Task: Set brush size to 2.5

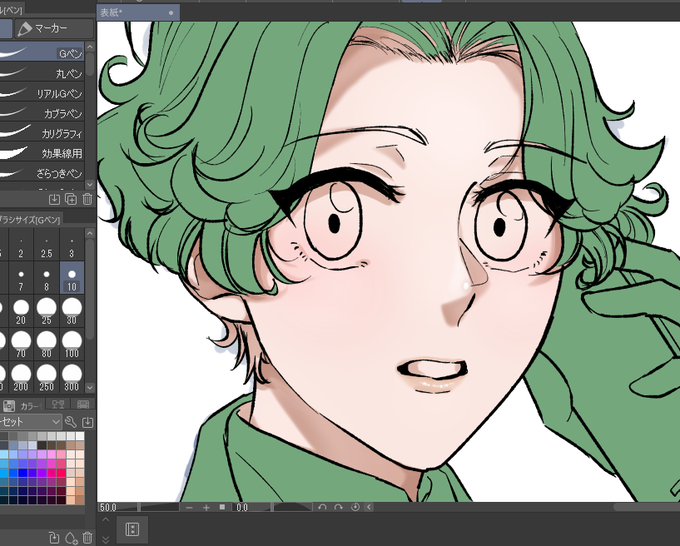Action: coord(46,245)
